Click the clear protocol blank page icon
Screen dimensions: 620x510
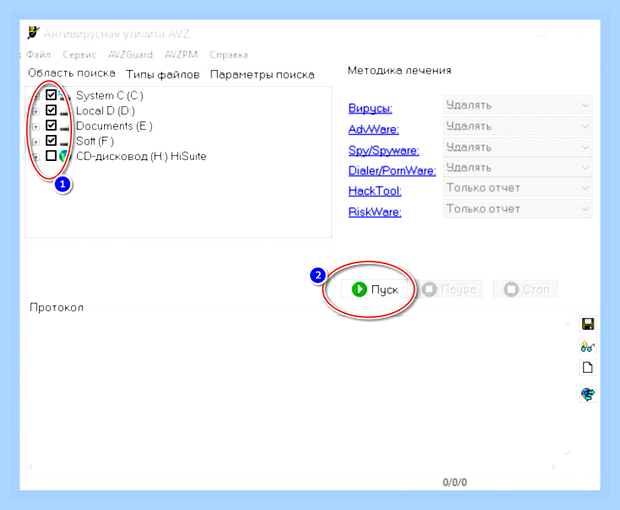pyautogui.click(x=588, y=367)
